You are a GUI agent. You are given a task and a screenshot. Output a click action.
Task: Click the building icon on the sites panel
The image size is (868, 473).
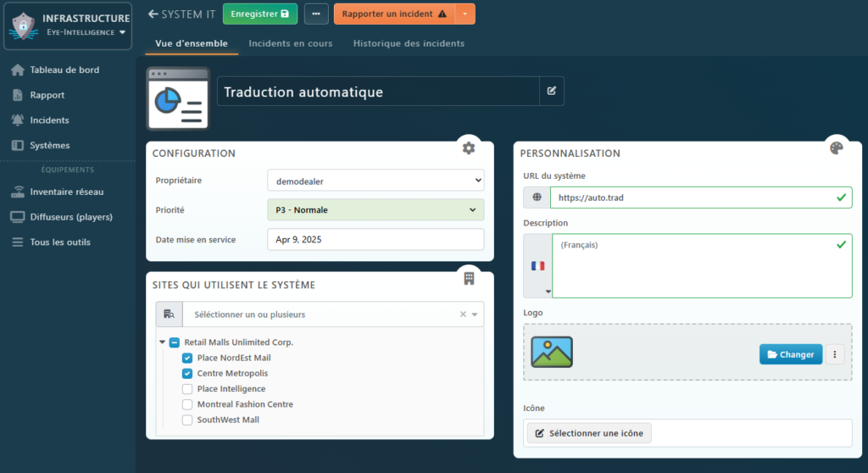(469, 278)
